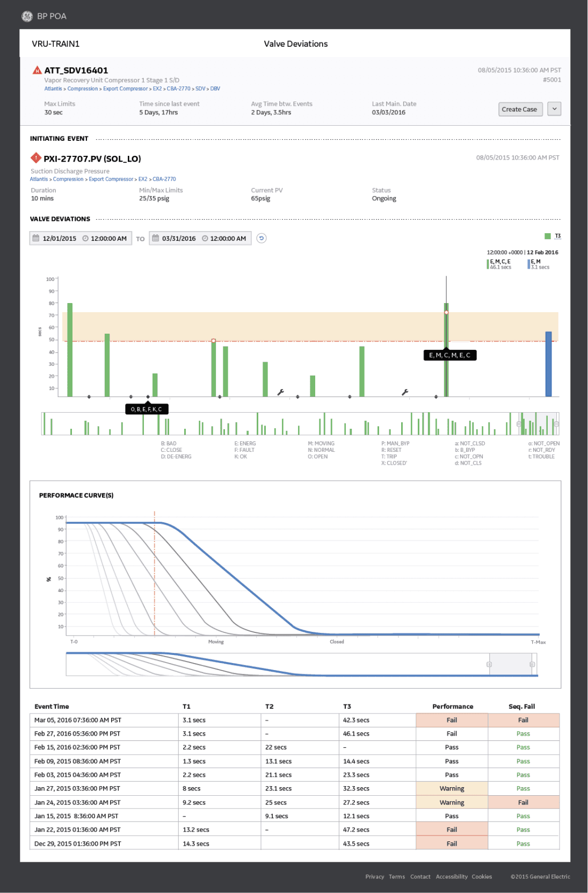This screenshot has width=588, height=893.
Task: Open the EX2 breadcrumb under PXI-27707.PV
Action: 143,179
